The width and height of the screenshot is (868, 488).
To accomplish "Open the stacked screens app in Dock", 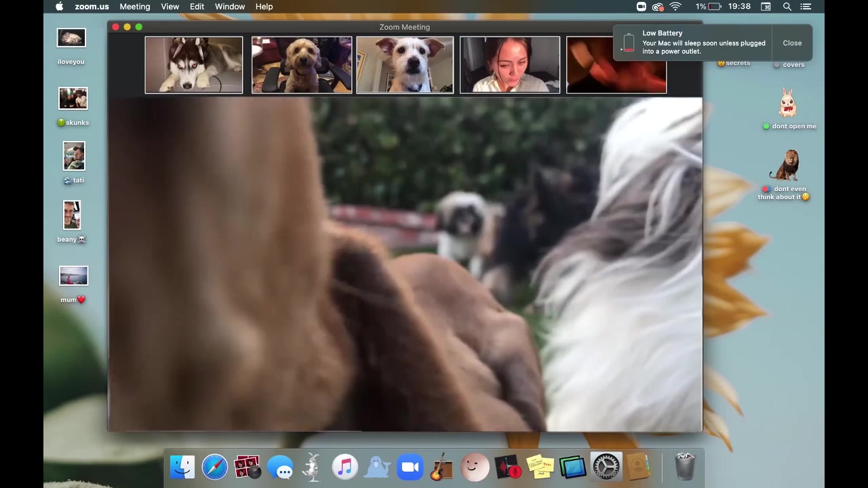I will [x=572, y=467].
